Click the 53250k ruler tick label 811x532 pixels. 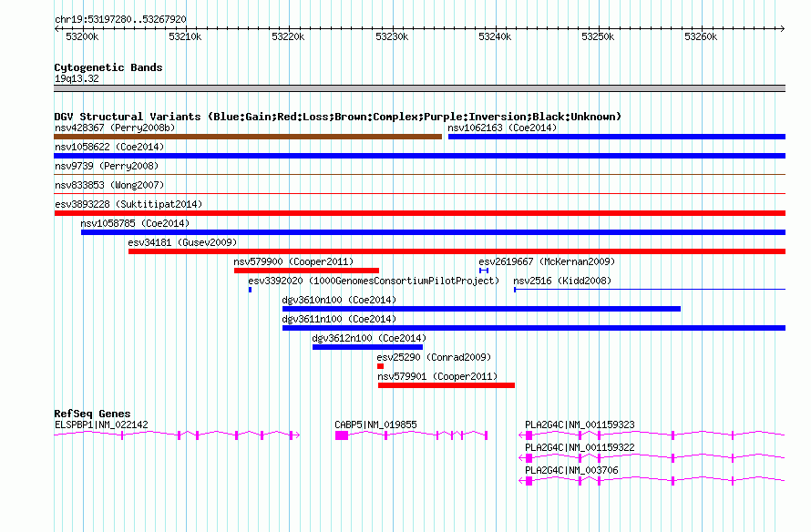point(598,36)
